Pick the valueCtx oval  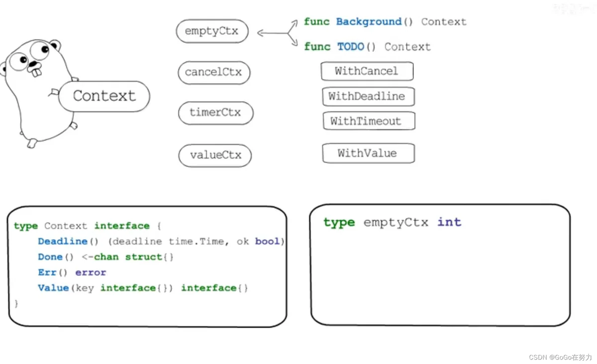(215, 155)
